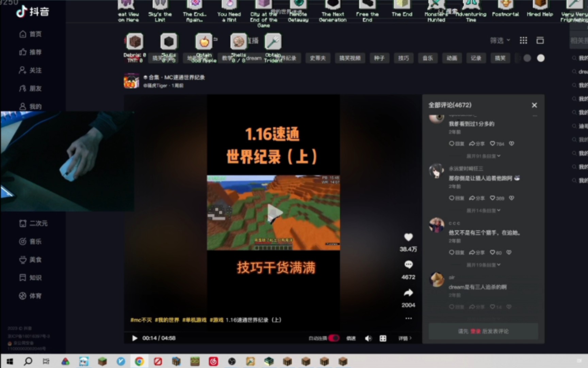Share the 784-like comment
The image size is (588, 368).
click(x=477, y=144)
